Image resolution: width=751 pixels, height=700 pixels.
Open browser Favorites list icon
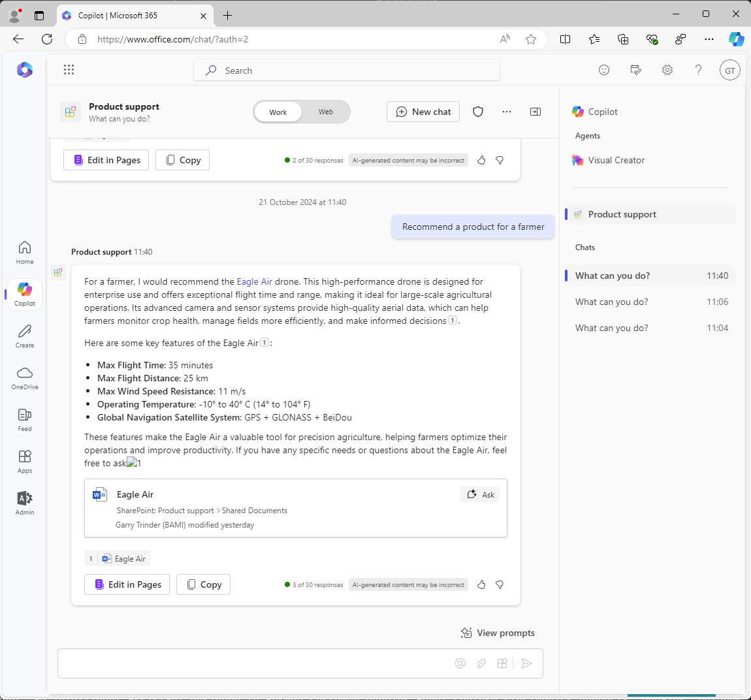[x=594, y=39]
